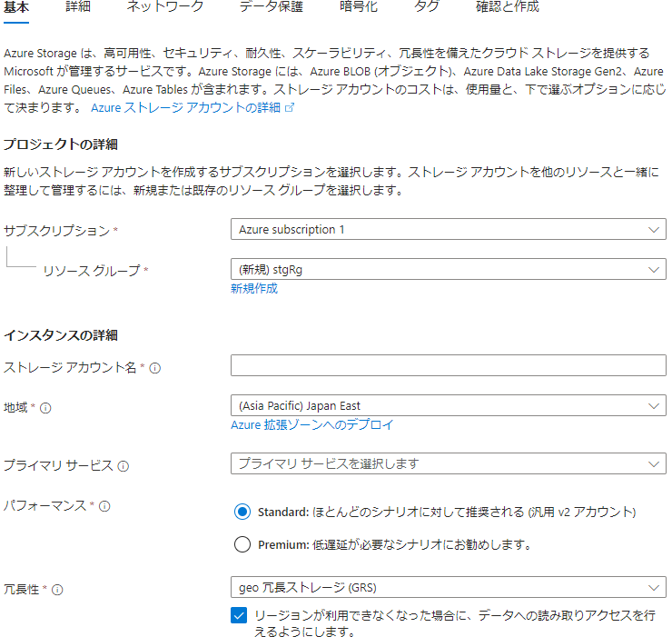Show info for ストレージ アカウント名
The image size is (672, 637).
point(154,368)
